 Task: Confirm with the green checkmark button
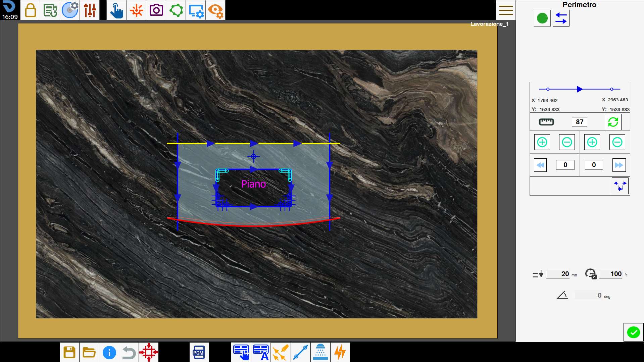coord(634,332)
